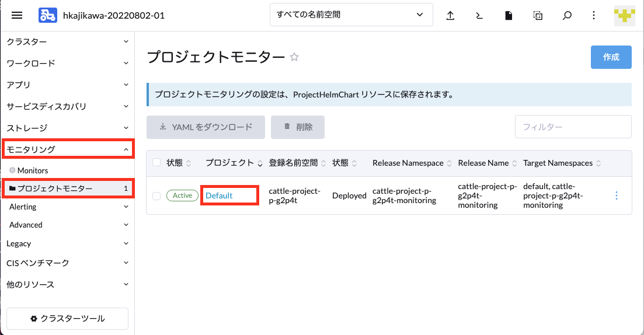
Task: Click the copy KubeConfig to clipboard icon
Action: pos(538,16)
